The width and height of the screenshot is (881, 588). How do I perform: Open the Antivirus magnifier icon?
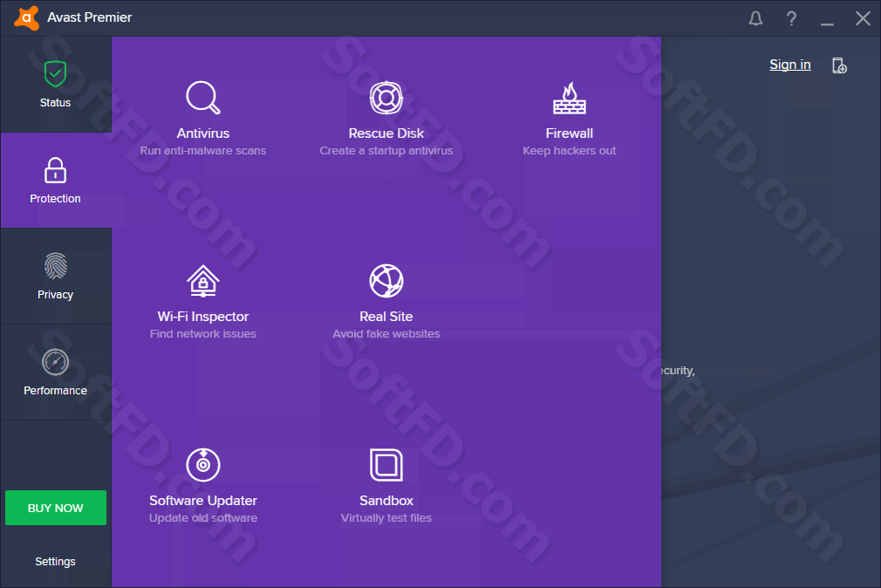pos(203,97)
